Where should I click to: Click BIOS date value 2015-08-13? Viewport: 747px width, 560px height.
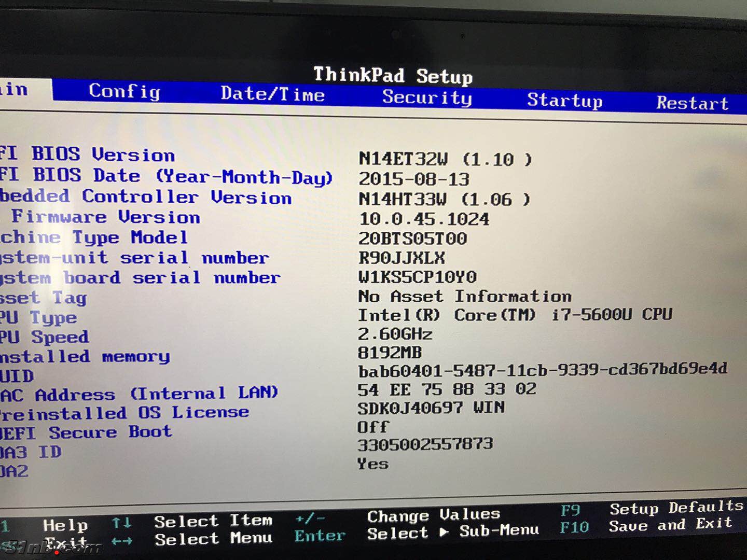coord(414,179)
